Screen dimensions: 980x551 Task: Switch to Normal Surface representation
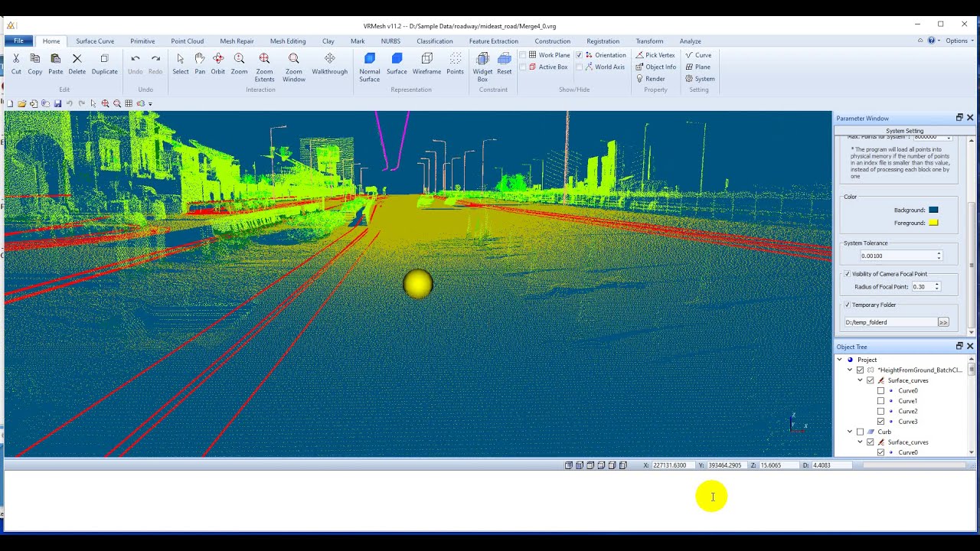tap(370, 67)
